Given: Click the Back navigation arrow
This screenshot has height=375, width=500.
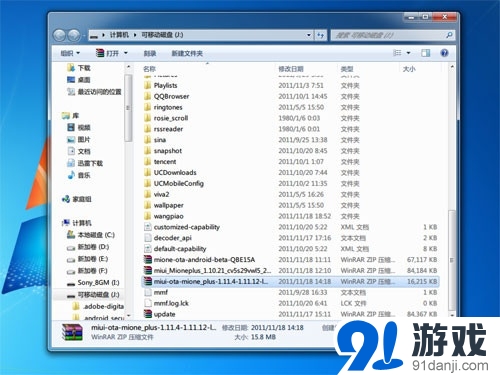Looking at the screenshot, I should [x=60, y=35].
